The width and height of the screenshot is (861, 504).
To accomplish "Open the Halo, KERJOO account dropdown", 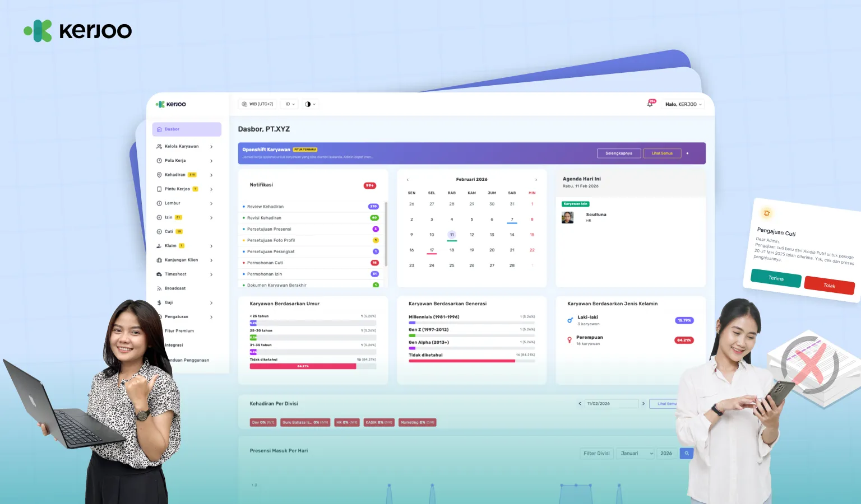I will [x=683, y=104].
